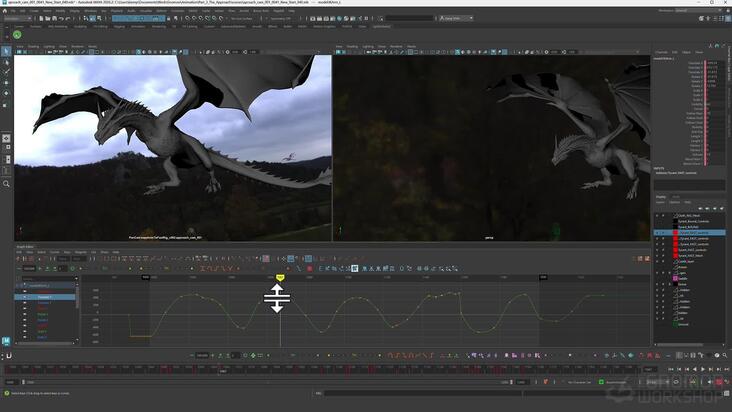The width and height of the screenshot is (732, 412).
Task: Open Panels menu of right viewport
Action: (x=411, y=47)
